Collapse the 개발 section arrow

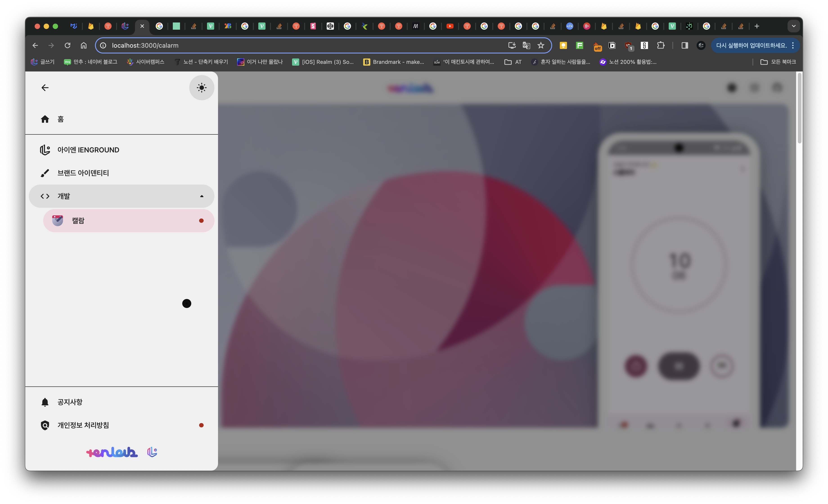click(202, 196)
